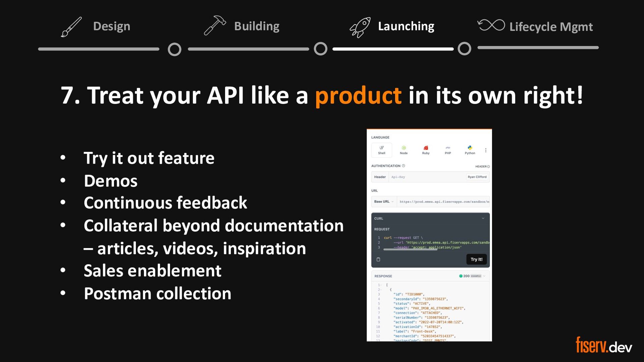Click the HEADER info icon
Image resolution: width=644 pixels, height=362 pixels.
pyautogui.click(x=488, y=167)
